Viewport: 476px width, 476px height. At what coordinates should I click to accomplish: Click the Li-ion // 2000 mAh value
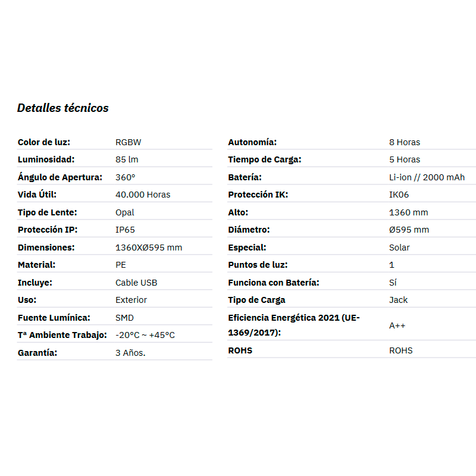(427, 177)
